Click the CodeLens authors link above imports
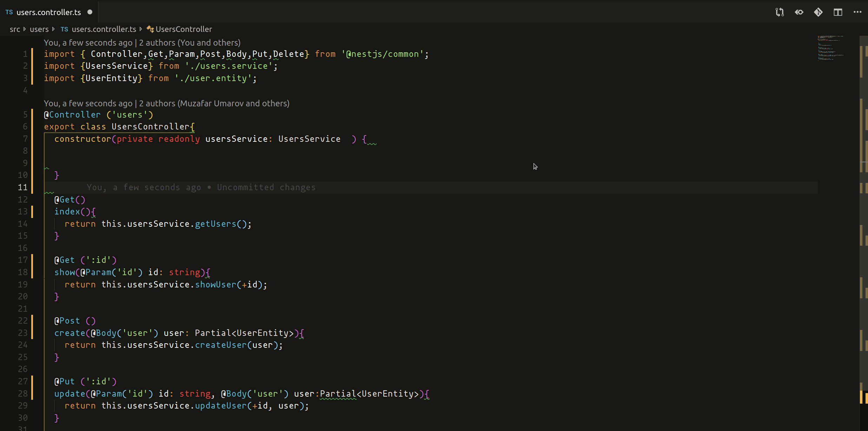The width and height of the screenshot is (868, 431). click(x=190, y=43)
